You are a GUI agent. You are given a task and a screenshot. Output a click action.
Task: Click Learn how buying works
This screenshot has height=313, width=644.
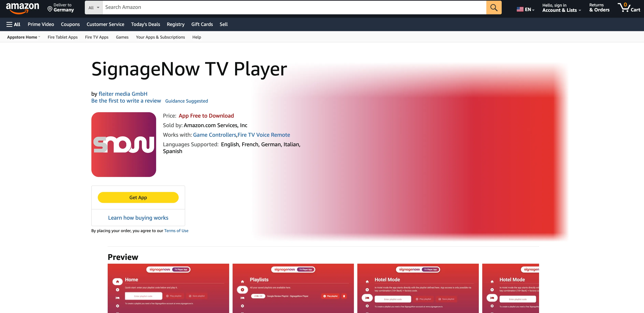[x=138, y=218]
